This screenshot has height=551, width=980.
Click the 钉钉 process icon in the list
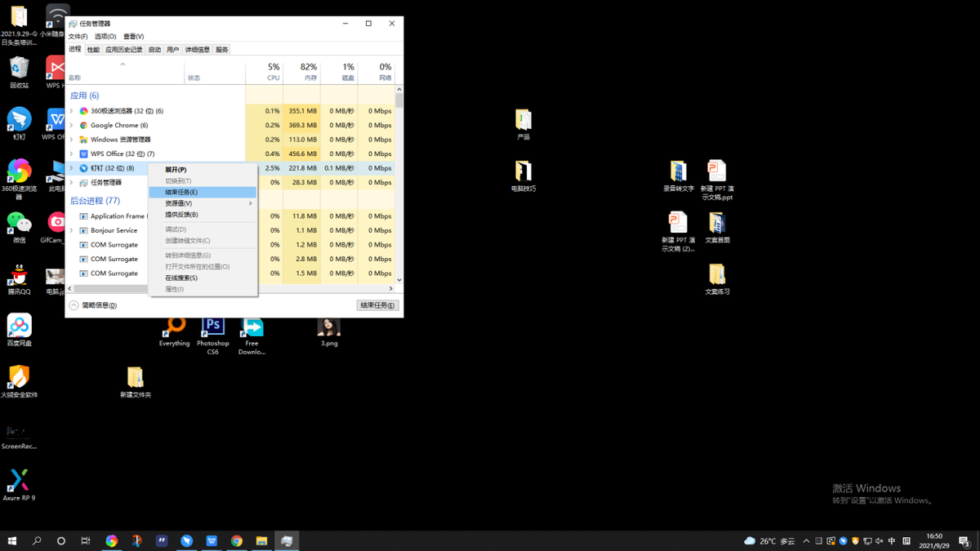pyautogui.click(x=83, y=168)
